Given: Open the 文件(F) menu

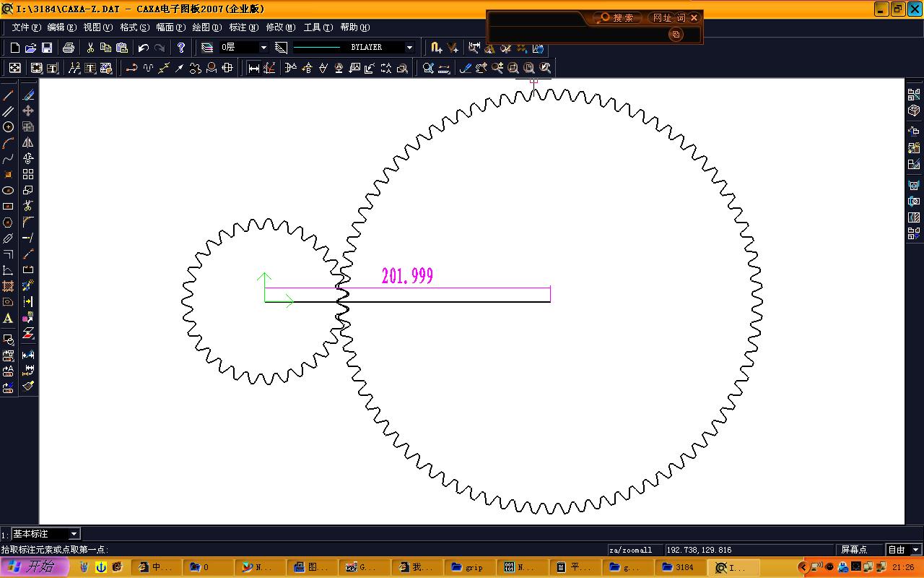Looking at the screenshot, I should pos(26,27).
